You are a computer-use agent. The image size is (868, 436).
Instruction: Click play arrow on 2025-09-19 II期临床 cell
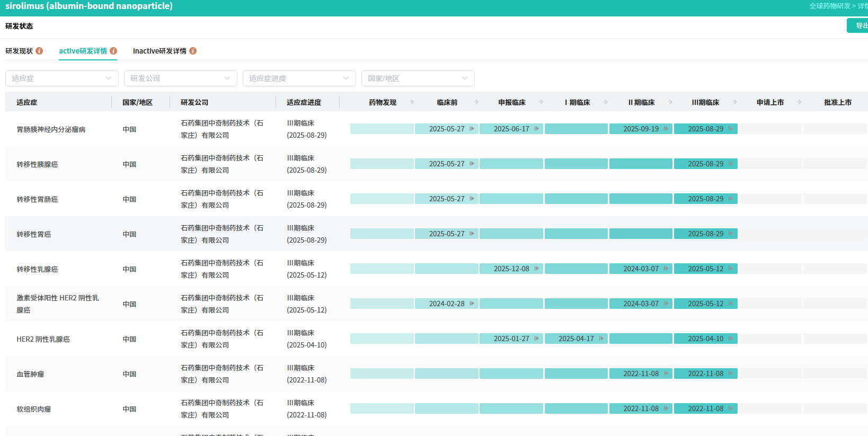tap(666, 129)
